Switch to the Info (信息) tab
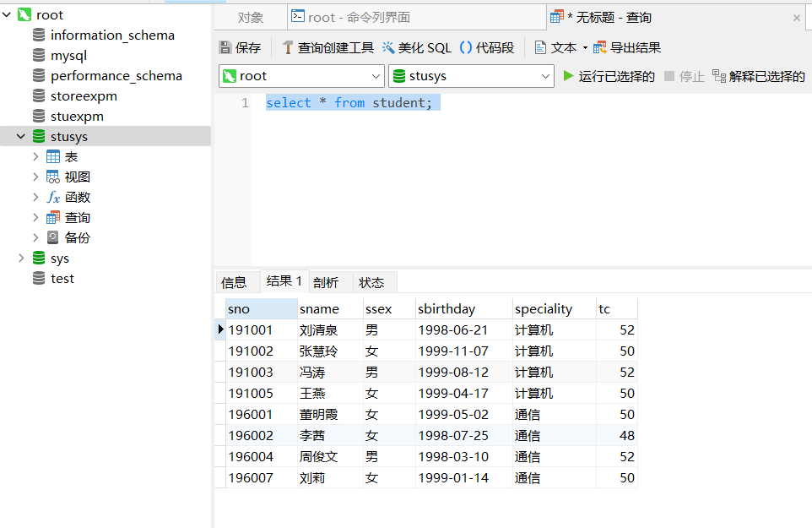Viewport: 812px width, 528px height. [x=234, y=282]
